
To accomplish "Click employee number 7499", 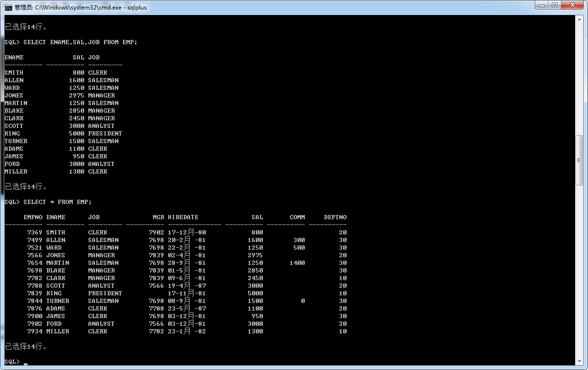I will point(35,240).
